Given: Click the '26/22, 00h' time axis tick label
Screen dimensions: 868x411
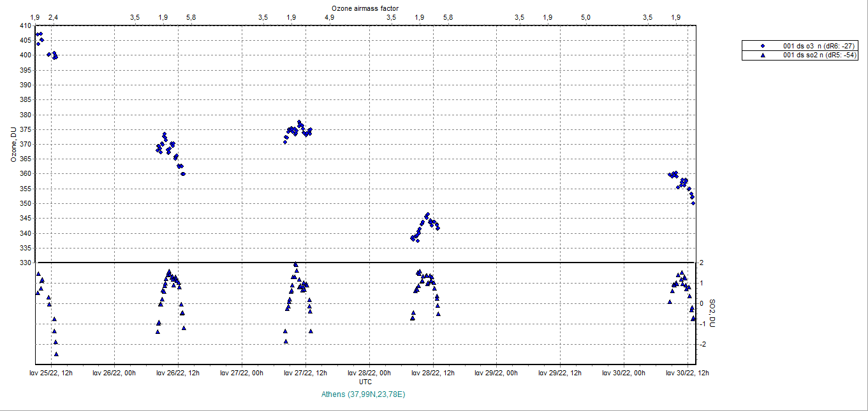Looking at the screenshot, I should click(x=114, y=373).
